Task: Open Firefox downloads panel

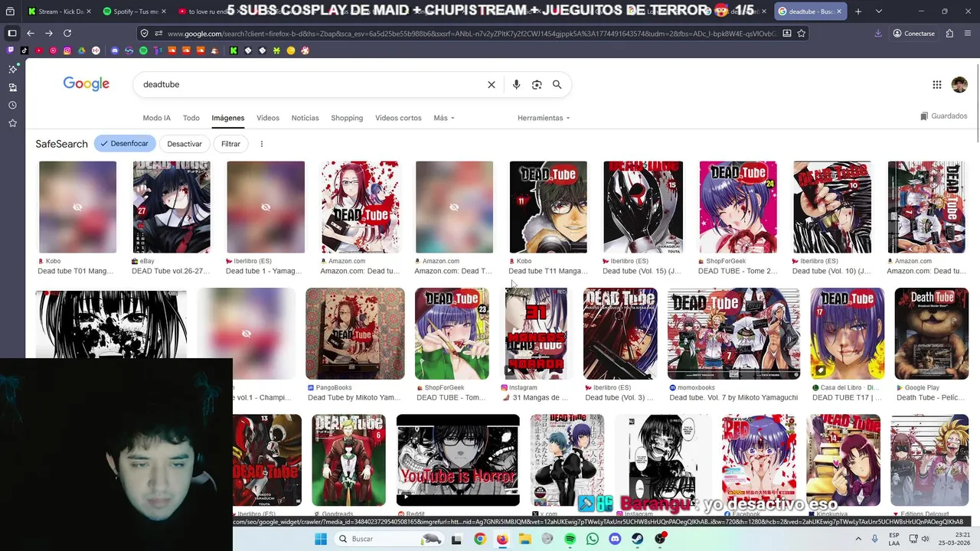Action: (x=878, y=34)
